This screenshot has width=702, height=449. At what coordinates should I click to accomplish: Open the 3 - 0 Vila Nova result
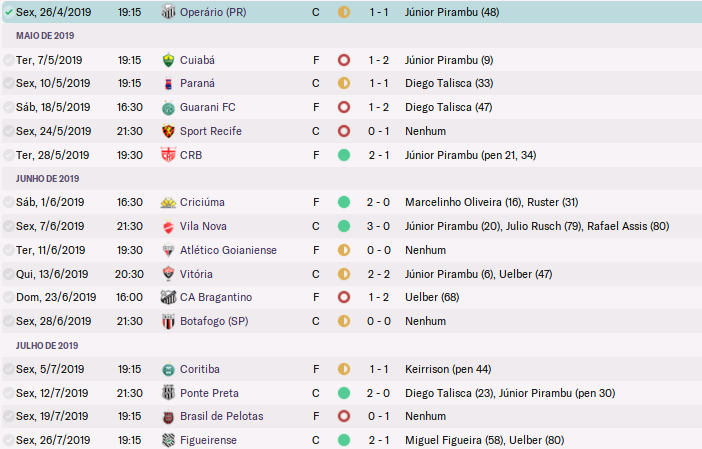(379, 226)
